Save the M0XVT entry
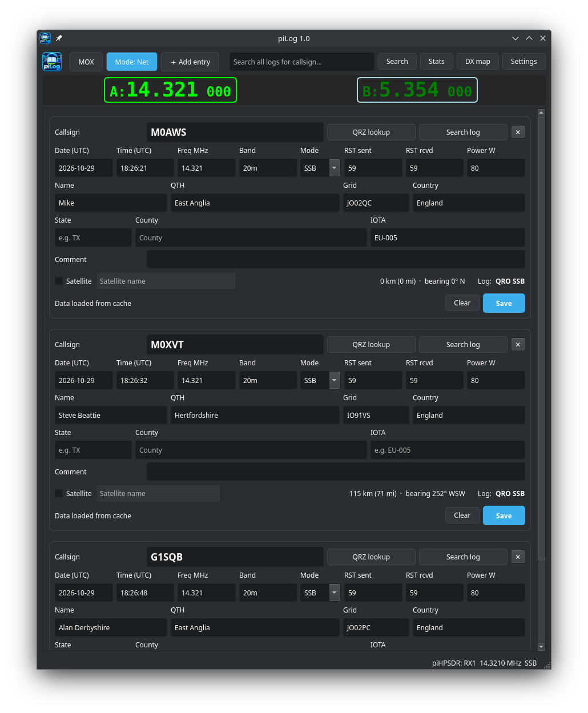This screenshot has height=713, width=588. 504,515
